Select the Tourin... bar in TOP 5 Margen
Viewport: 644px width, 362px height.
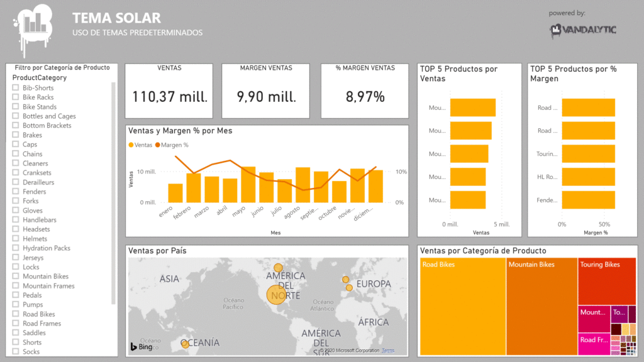click(x=589, y=154)
